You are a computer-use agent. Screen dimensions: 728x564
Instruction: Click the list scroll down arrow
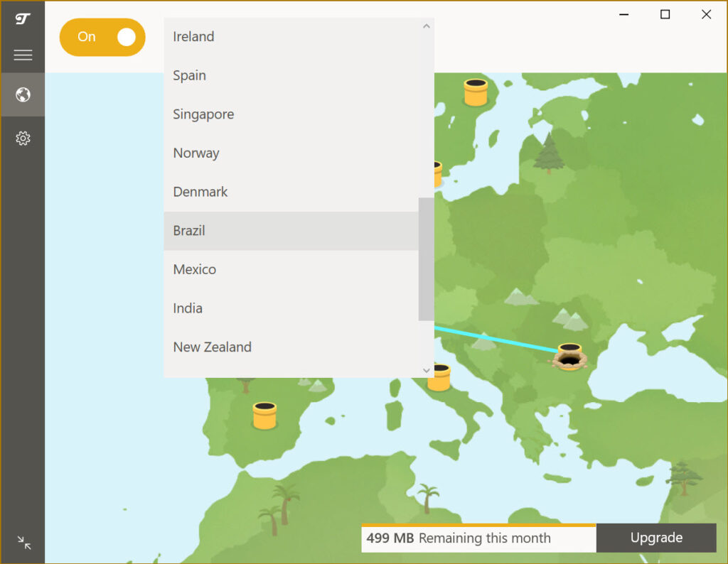(x=427, y=370)
